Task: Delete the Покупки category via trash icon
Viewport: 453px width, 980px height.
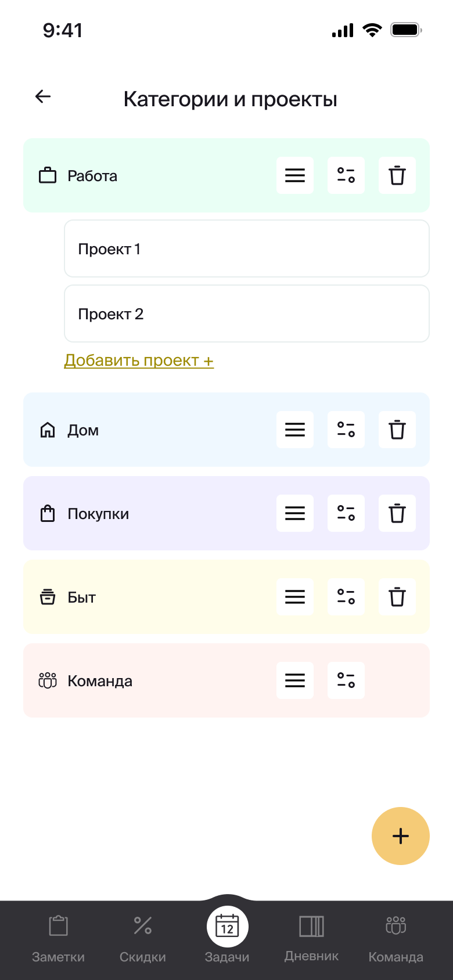Action: click(397, 513)
